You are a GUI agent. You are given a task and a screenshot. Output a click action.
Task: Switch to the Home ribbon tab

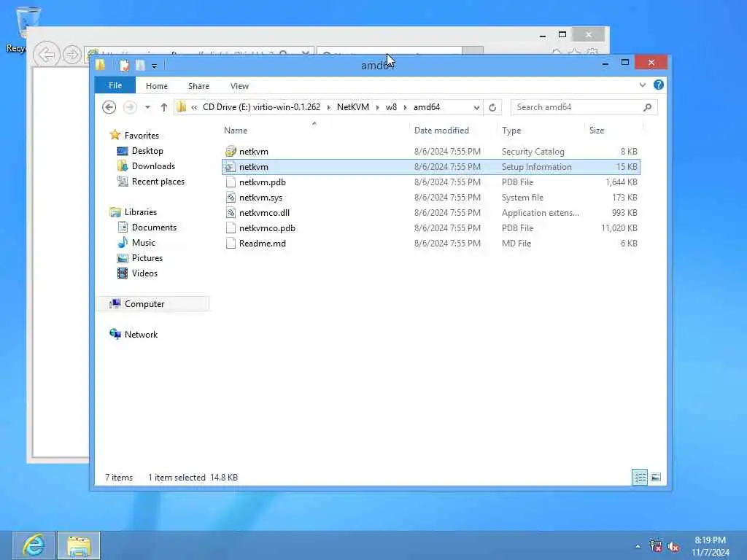[157, 86]
